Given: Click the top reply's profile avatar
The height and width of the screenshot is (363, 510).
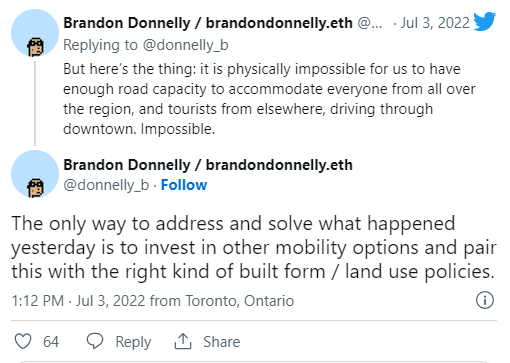Looking at the screenshot, I should 35,33.
